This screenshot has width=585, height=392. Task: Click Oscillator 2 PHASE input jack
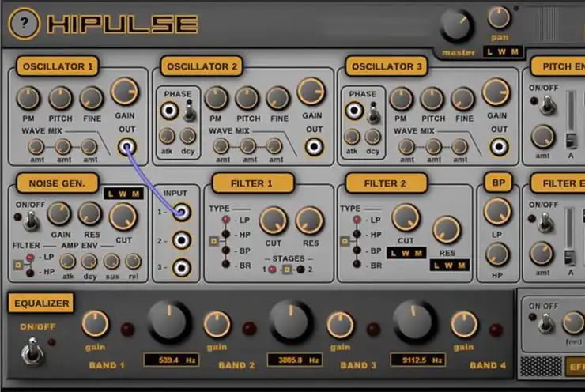(169, 111)
